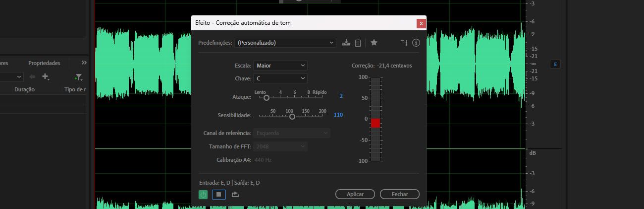
Task: Toggle the loop preview icon
Action: tap(235, 194)
